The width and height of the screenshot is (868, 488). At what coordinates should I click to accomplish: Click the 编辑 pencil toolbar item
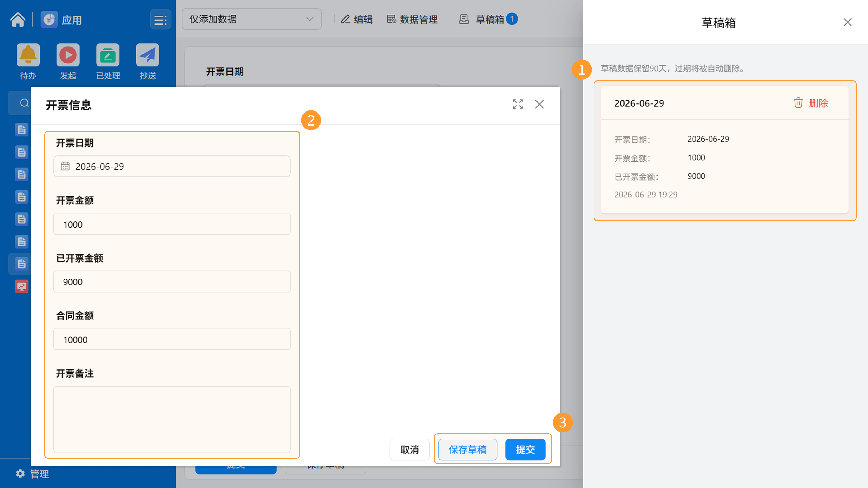pos(356,19)
